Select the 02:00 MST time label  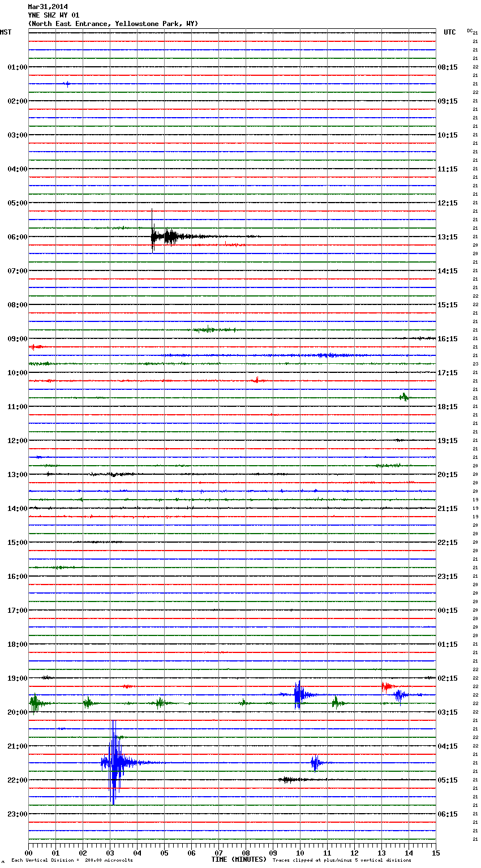(x=18, y=101)
